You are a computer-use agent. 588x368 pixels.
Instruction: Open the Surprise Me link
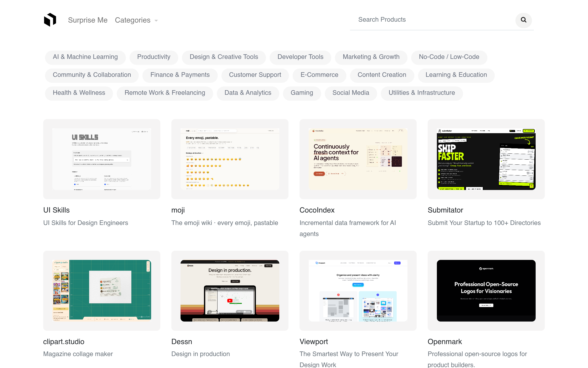[88, 20]
